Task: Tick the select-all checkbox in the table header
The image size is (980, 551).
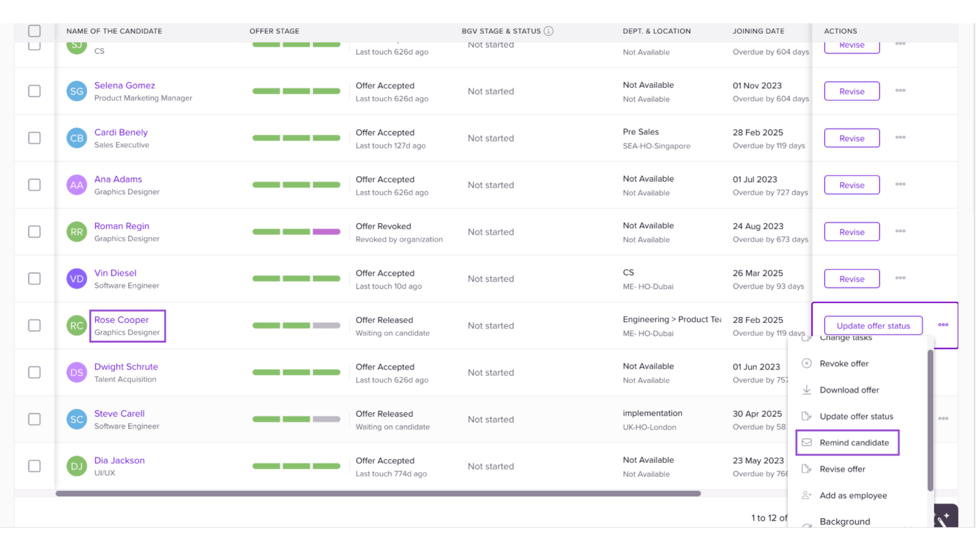Action: point(34,31)
